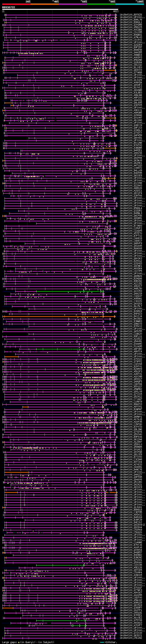Select hit label UniRef100_Q79FP2
146x644 pixels.
pos(131,361)
